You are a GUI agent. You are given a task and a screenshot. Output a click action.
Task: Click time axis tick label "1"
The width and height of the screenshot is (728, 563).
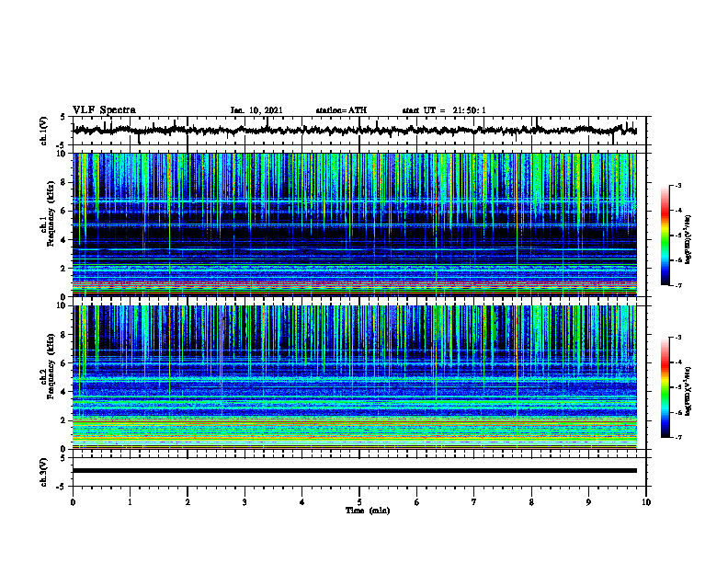pyautogui.click(x=130, y=502)
